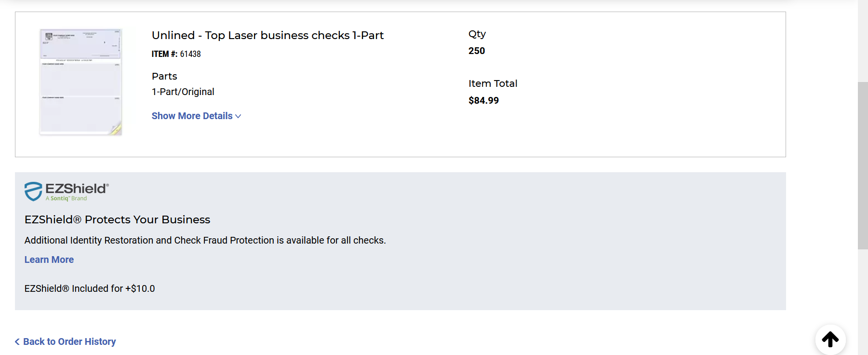
Task: Click the EZShield Protects Your Business heading
Action: [118, 219]
